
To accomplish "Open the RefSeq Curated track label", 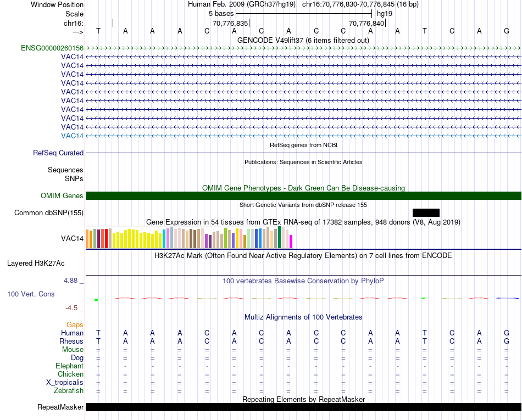I will [58, 153].
